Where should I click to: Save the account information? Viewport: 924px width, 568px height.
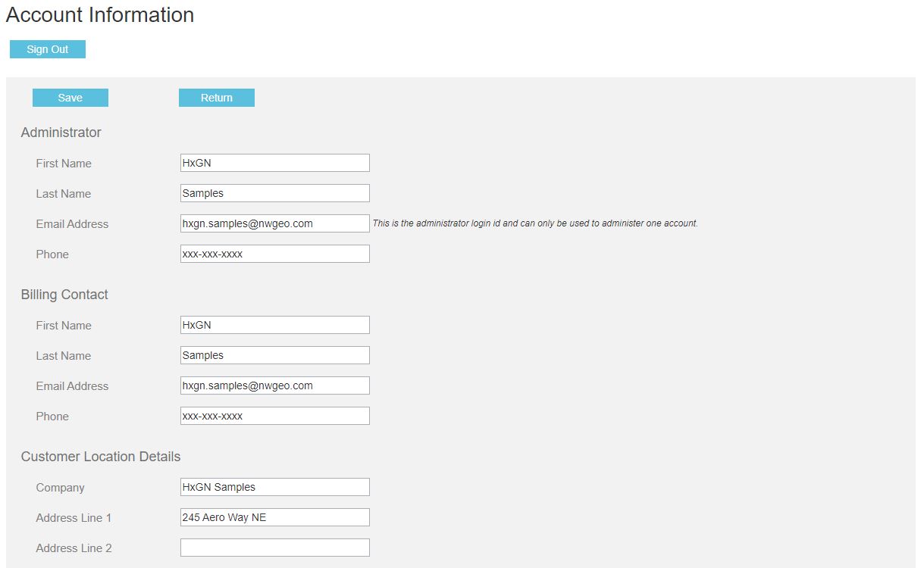(x=70, y=98)
